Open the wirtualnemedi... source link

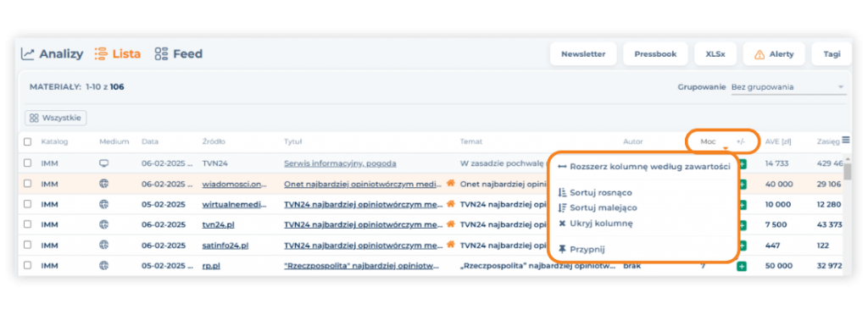click(x=234, y=204)
